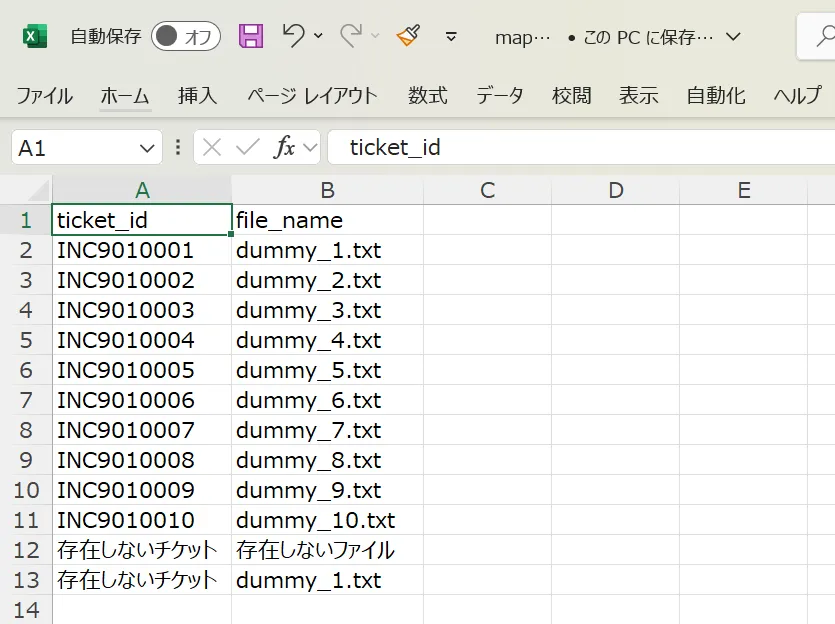Open the 自動化 ribbon tab

tap(716, 96)
